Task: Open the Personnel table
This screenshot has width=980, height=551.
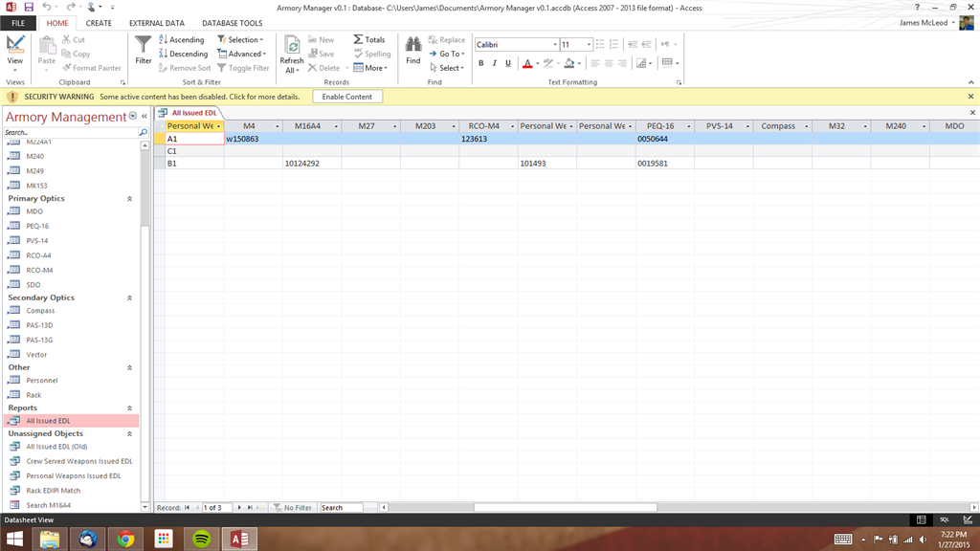Action: pos(42,381)
